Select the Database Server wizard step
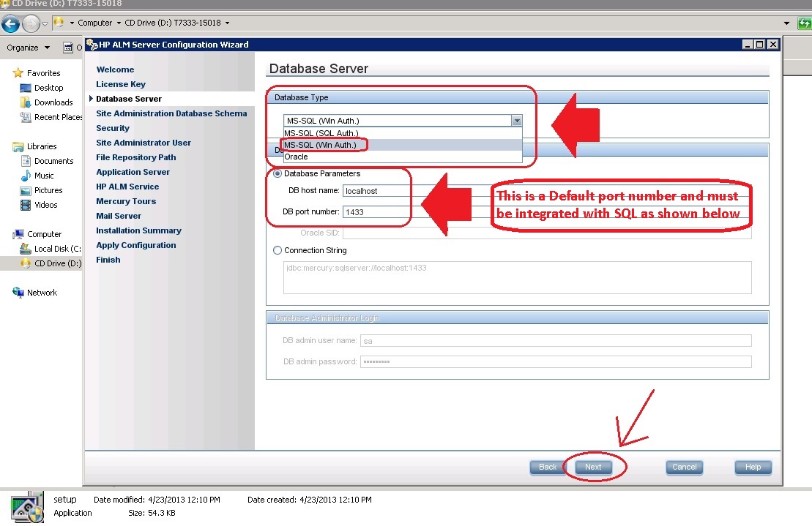Screen dimensions: 812x526 click(x=128, y=99)
